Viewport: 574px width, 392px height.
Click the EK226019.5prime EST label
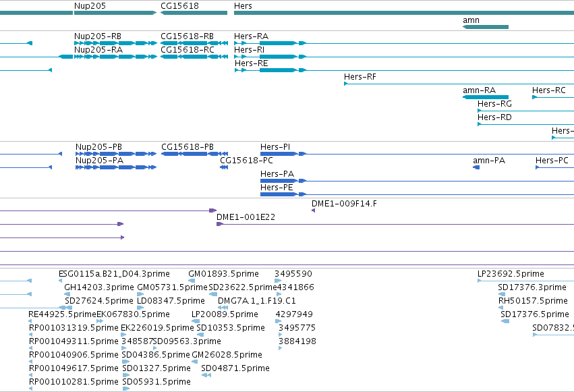click(157, 328)
